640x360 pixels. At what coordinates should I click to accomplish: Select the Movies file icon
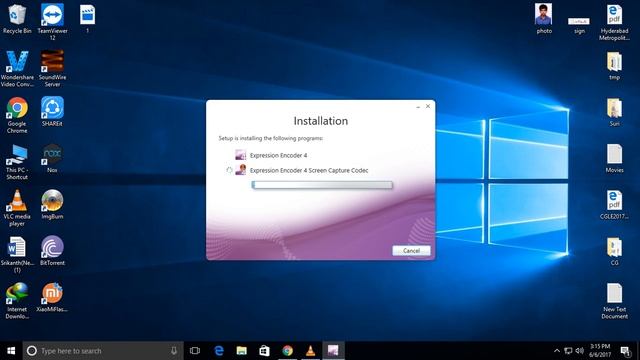point(614,158)
